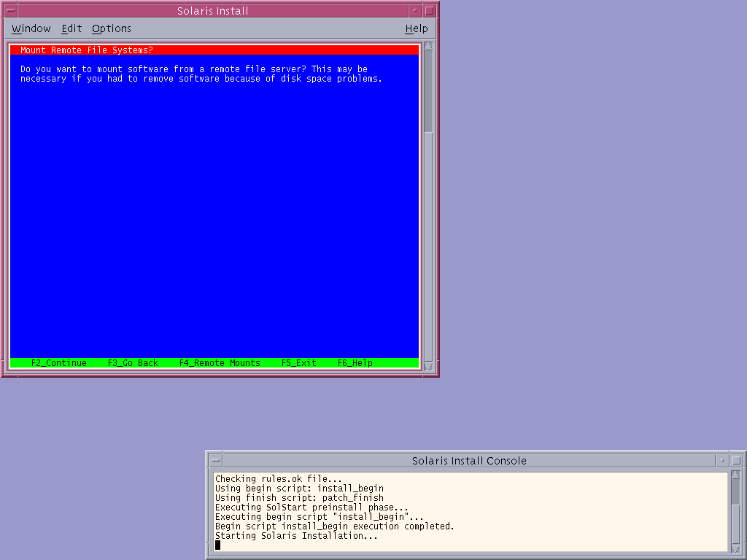The image size is (747, 560).
Task: Click F5_Exit in the function bar
Action: pos(298,363)
